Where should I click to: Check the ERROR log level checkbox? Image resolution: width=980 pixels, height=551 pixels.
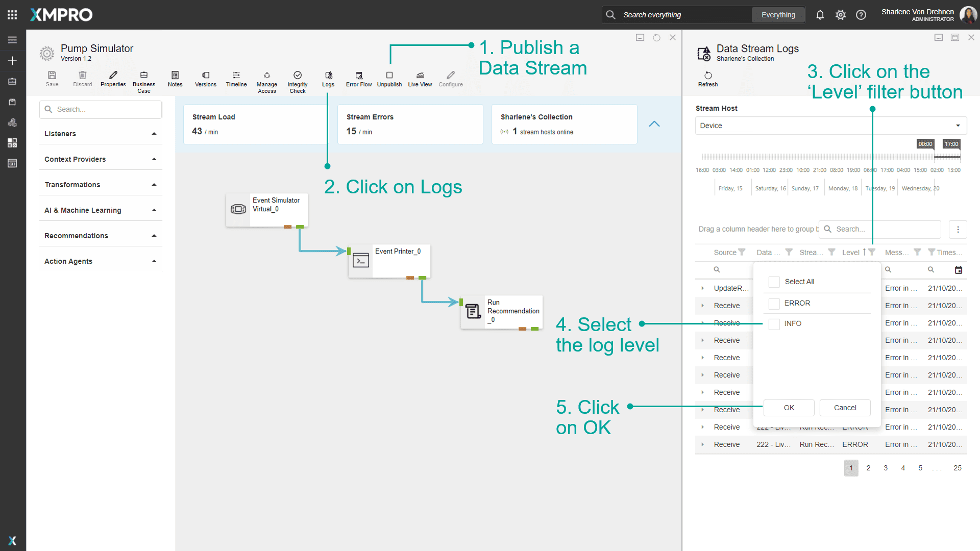(774, 304)
